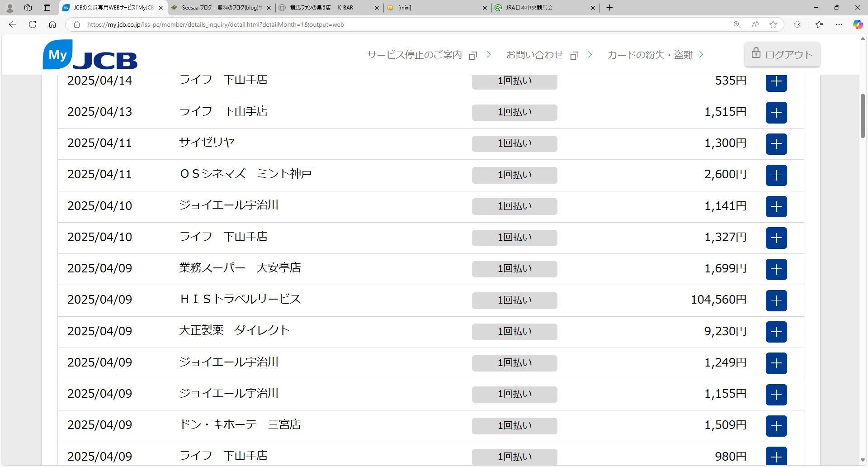The image size is (868, 467).
Task: Expand details for 535円 ライフ 下山手店 row
Action: [x=776, y=83]
